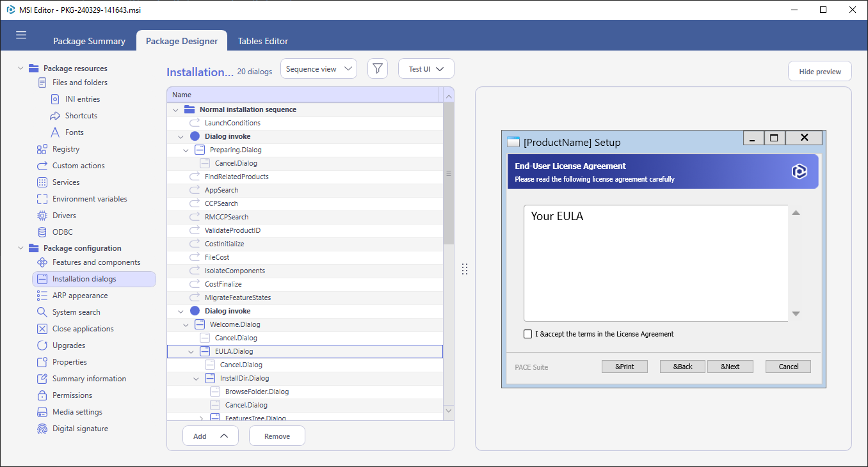Click the panel splitter grip handle
The image size is (868, 467).
[465, 269]
